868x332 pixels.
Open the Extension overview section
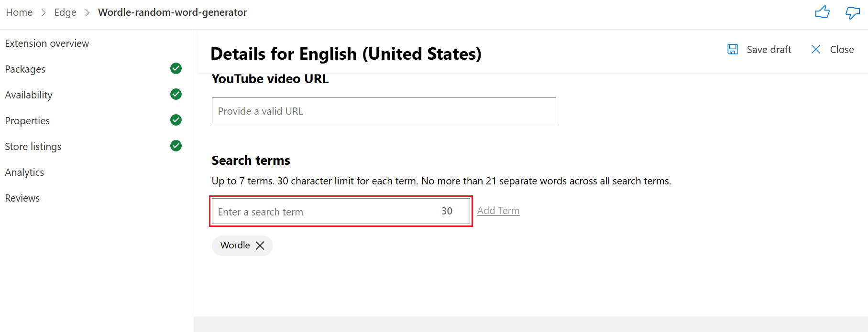tap(46, 43)
